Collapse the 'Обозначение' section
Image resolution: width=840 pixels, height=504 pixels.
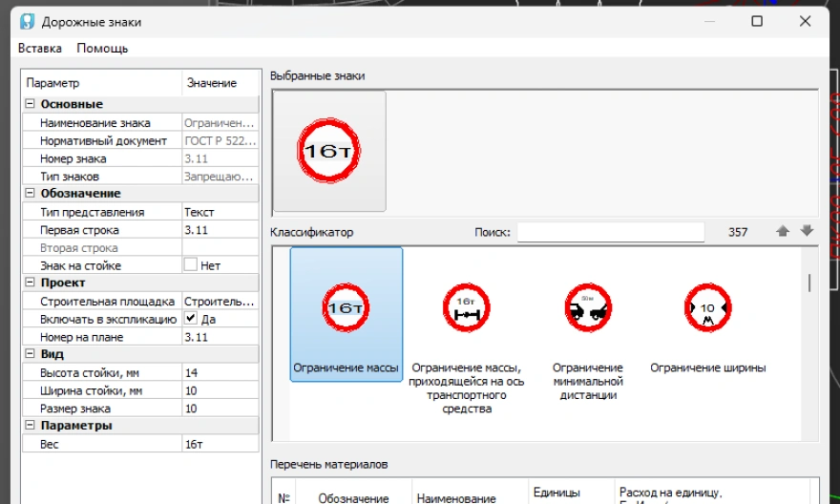(30, 194)
